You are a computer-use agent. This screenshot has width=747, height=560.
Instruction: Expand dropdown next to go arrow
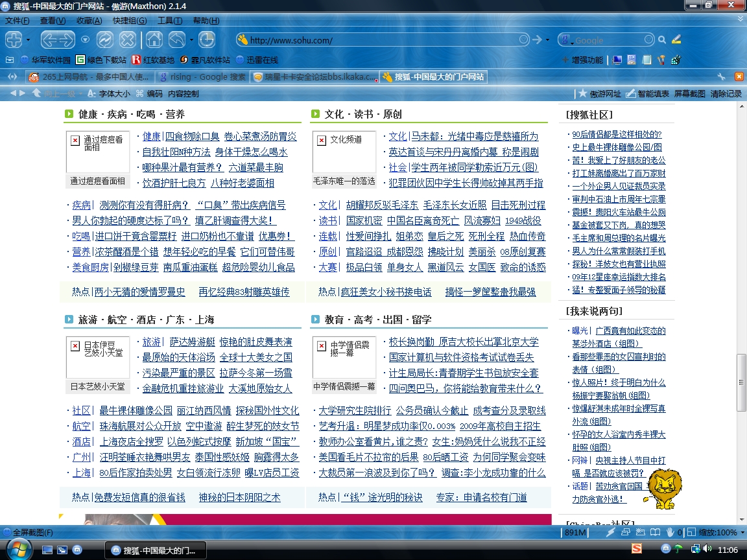(547, 40)
